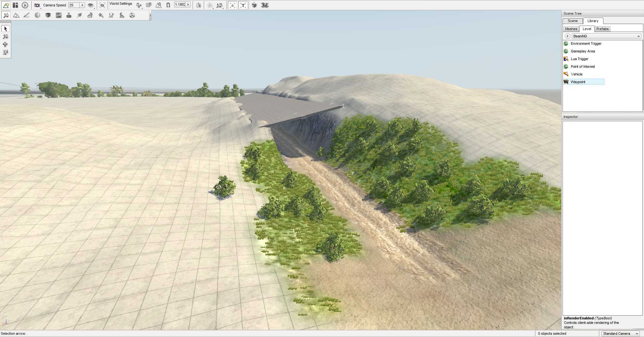Switch to the Scene tab
Image resolution: width=644 pixels, height=337 pixels.
[572, 21]
